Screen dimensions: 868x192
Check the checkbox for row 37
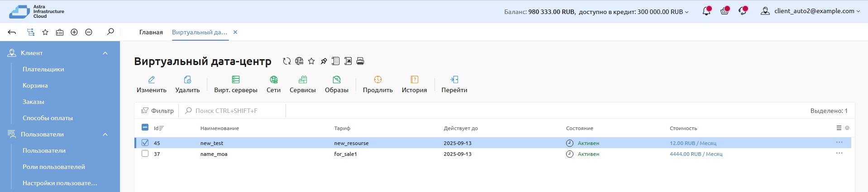click(x=145, y=154)
